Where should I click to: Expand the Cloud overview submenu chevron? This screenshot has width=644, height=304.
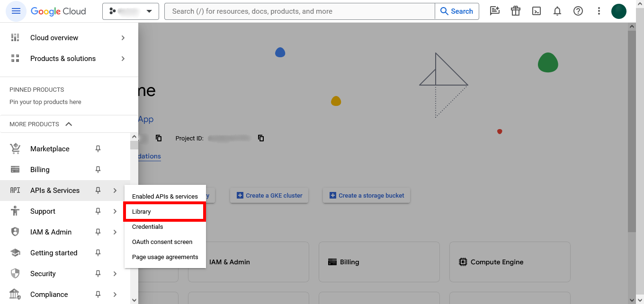click(x=123, y=38)
